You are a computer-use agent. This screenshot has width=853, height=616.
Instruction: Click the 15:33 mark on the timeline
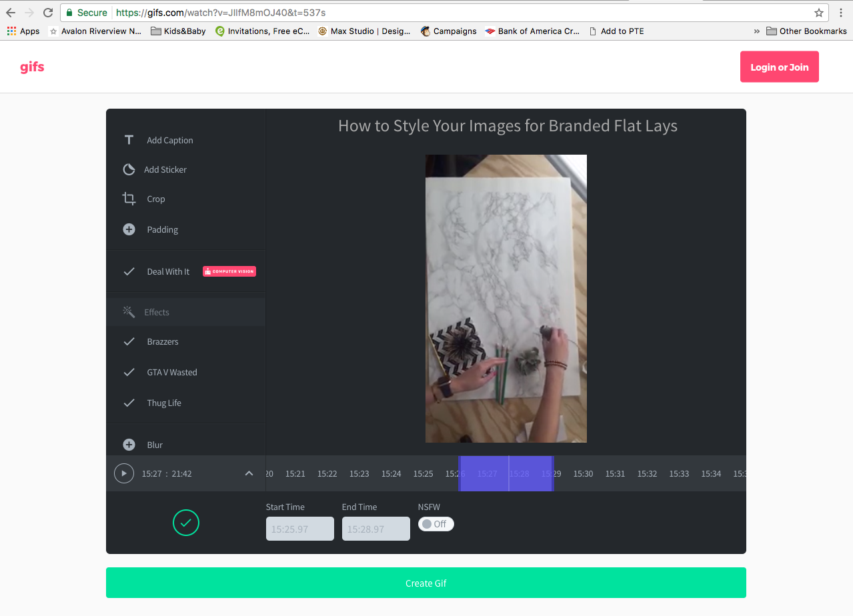pos(679,473)
